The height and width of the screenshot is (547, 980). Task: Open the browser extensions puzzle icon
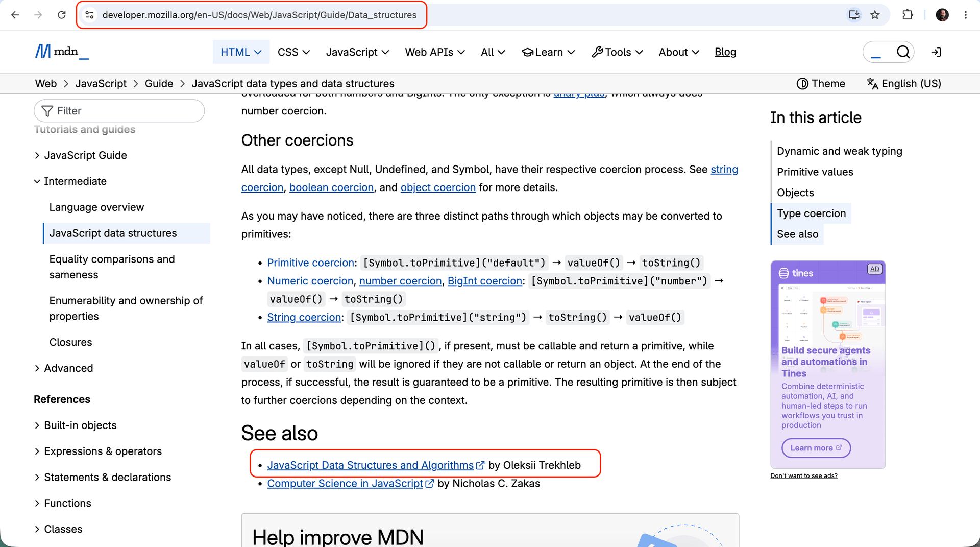click(908, 15)
